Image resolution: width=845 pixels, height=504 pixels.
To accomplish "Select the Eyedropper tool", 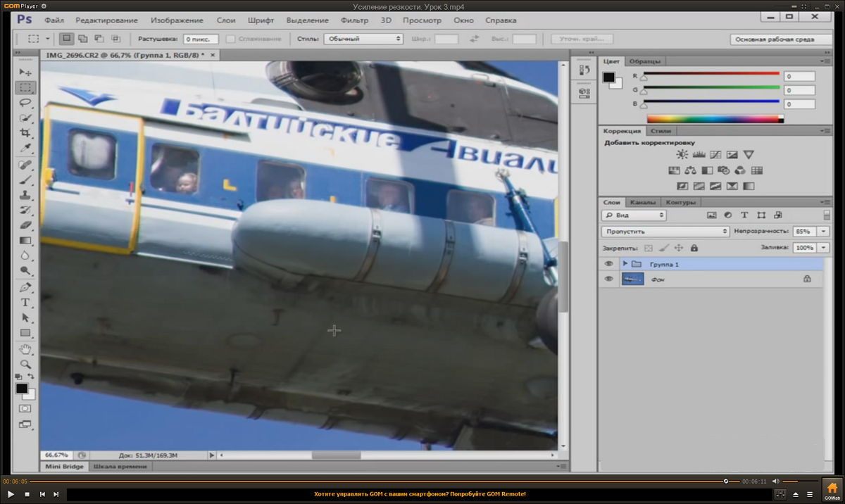I will click(25, 148).
